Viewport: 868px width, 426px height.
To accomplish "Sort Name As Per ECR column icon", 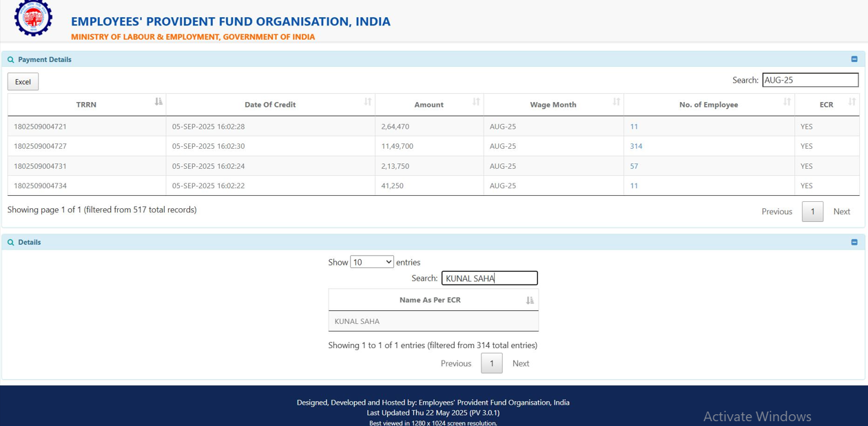I will (530, 300).
